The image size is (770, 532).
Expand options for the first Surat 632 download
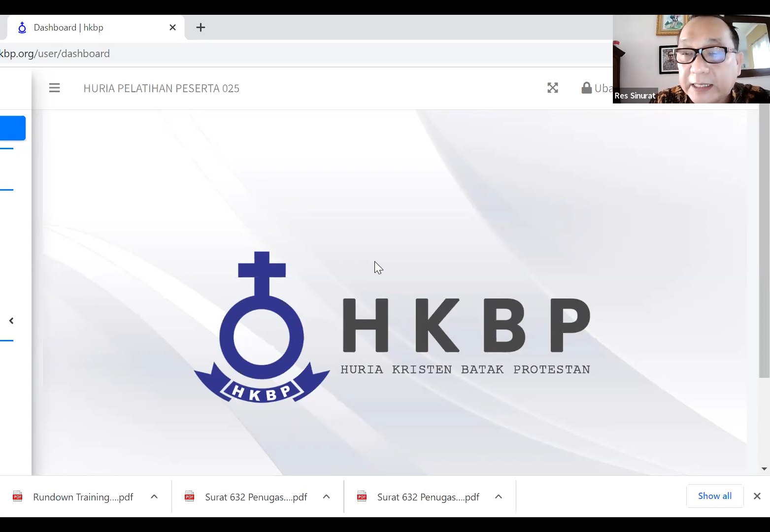coord(326,497)
